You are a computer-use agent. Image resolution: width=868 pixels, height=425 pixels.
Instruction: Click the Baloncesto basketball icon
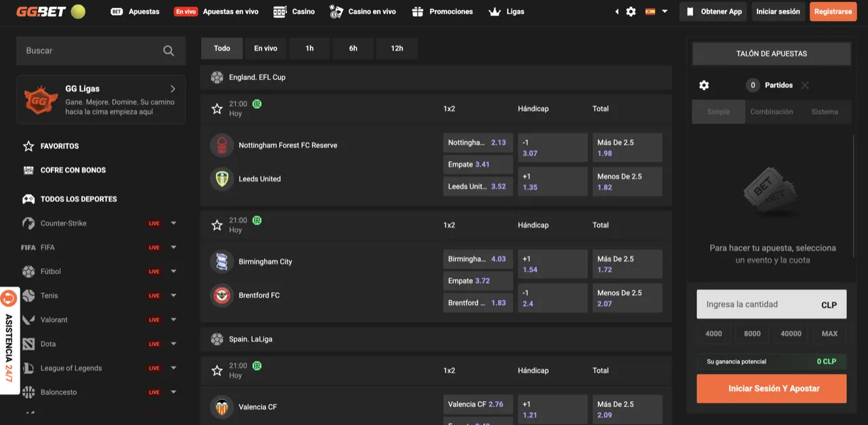point(28,392)
